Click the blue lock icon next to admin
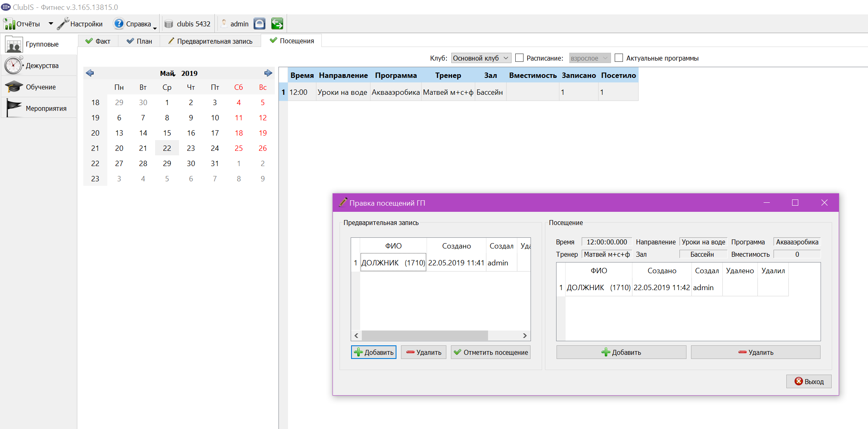The height and width of the screenshot is (429, 868). (x=259, y=24)
